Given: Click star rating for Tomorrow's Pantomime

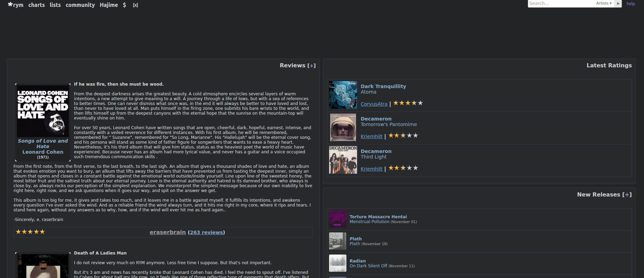Looking at the screenshot, I should click(403, 136).
